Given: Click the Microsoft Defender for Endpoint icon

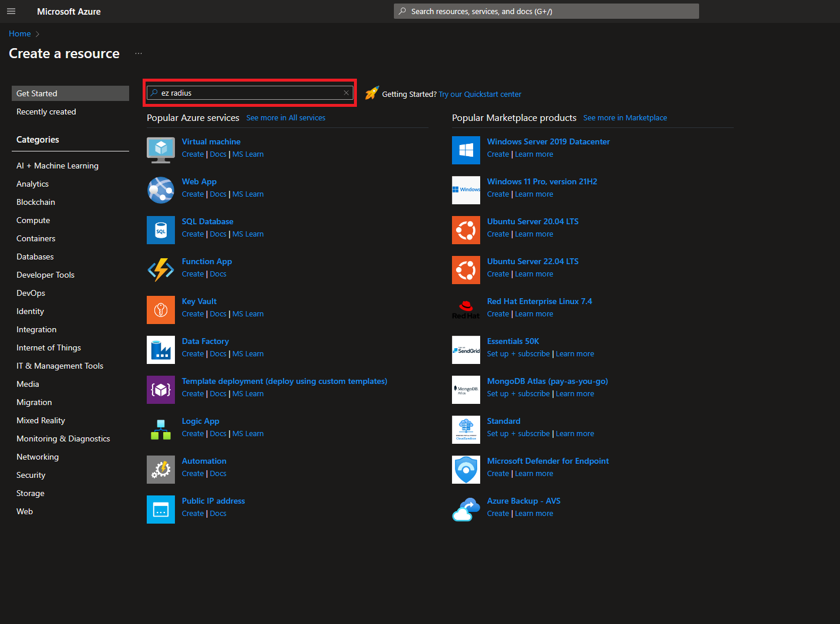Looking at the screenshot, I should coord(466,470).
